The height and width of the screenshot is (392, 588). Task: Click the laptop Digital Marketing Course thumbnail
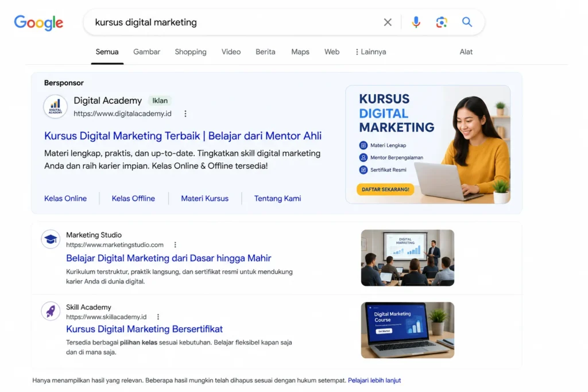click(408, 330)
